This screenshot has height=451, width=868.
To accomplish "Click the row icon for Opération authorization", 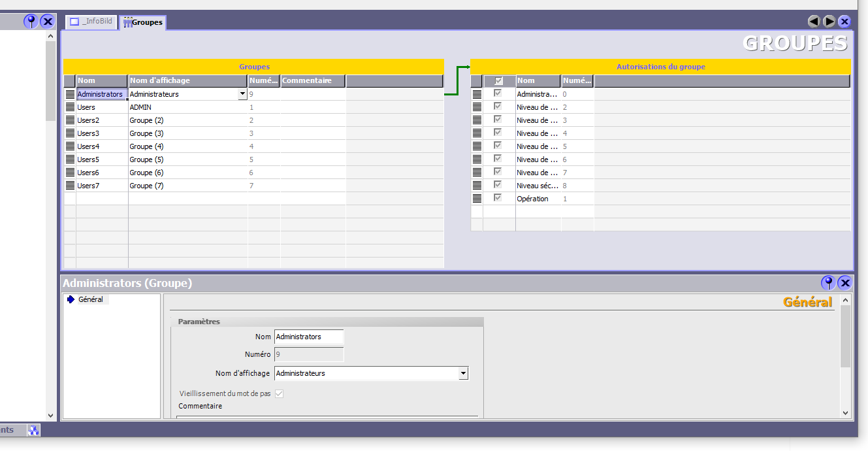I will [477, 199].
